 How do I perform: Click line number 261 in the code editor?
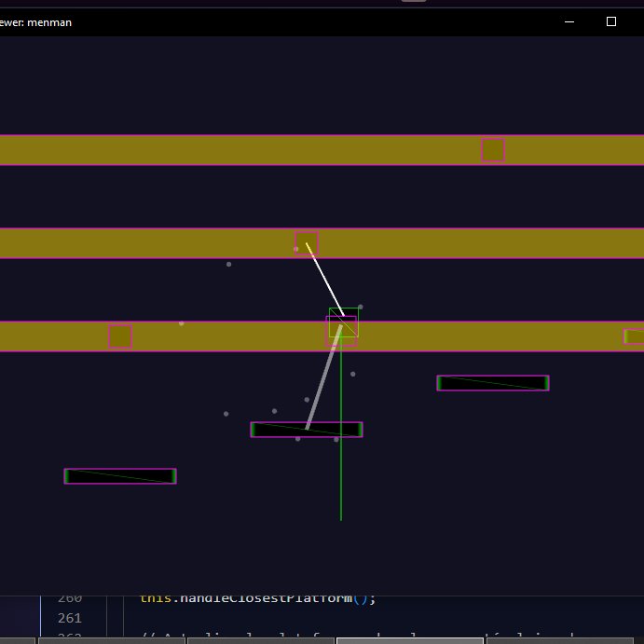pos(69,618)
